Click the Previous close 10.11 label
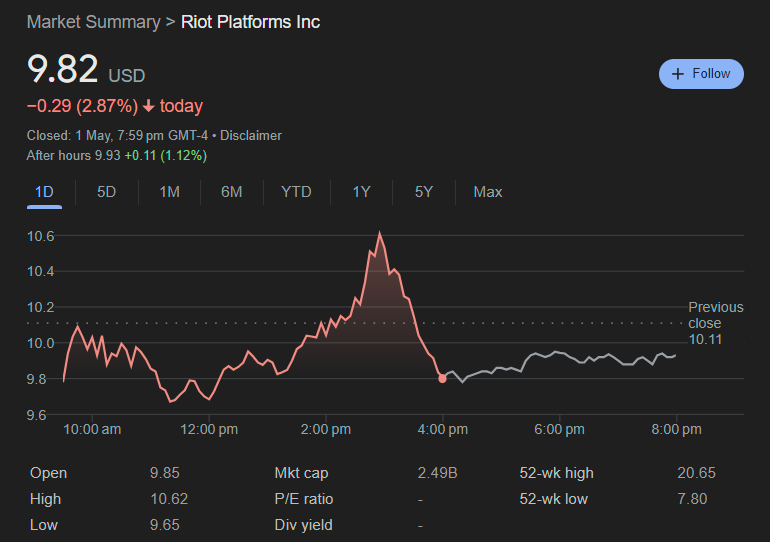The width and height of the screenshot is (770, 542). (715, 323)
